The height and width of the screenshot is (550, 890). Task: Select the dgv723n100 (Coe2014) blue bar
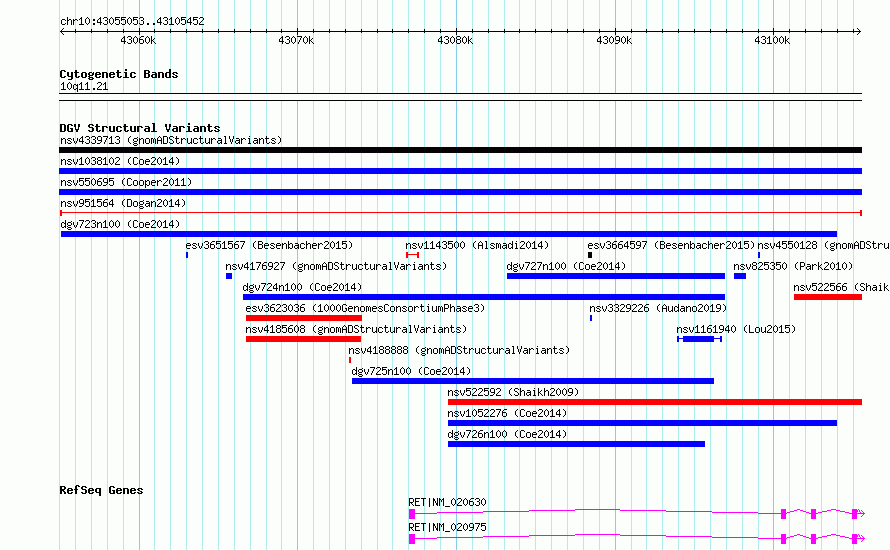pos(448,234)
